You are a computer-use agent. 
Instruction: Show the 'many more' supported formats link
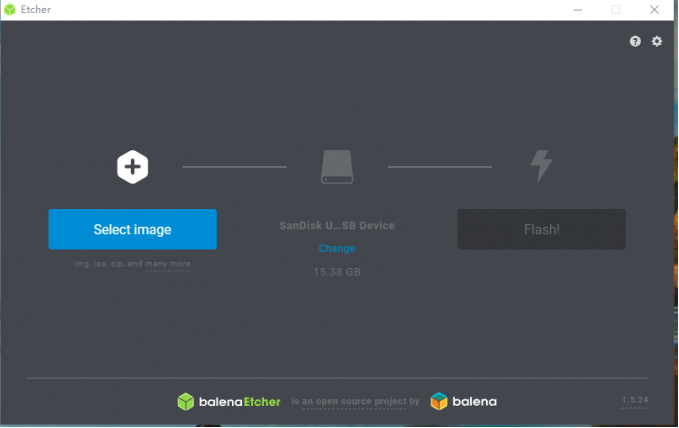pyautogui.click(x=168, y=264)
